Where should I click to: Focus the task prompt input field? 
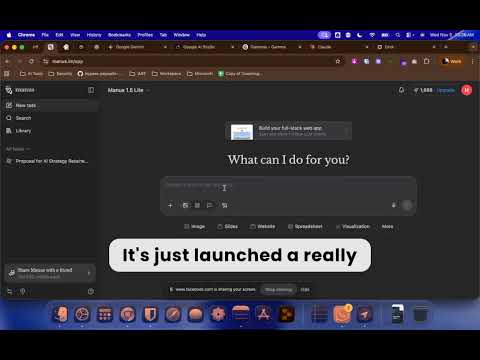click(x=288, y=187)
